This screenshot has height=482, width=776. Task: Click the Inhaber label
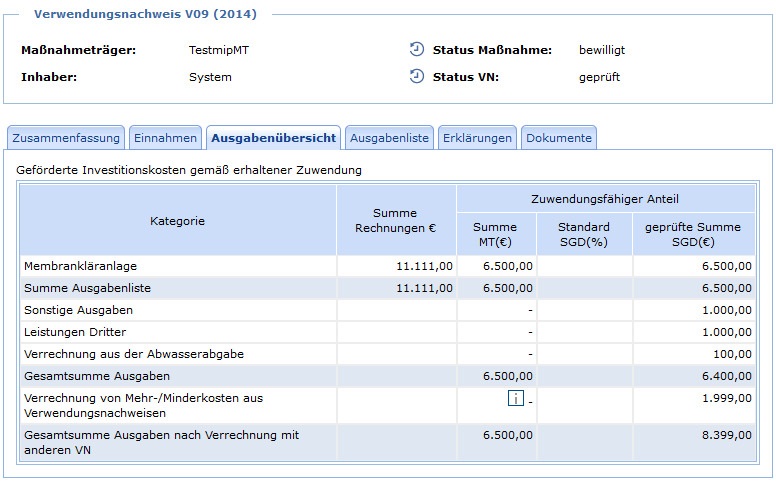49,77
